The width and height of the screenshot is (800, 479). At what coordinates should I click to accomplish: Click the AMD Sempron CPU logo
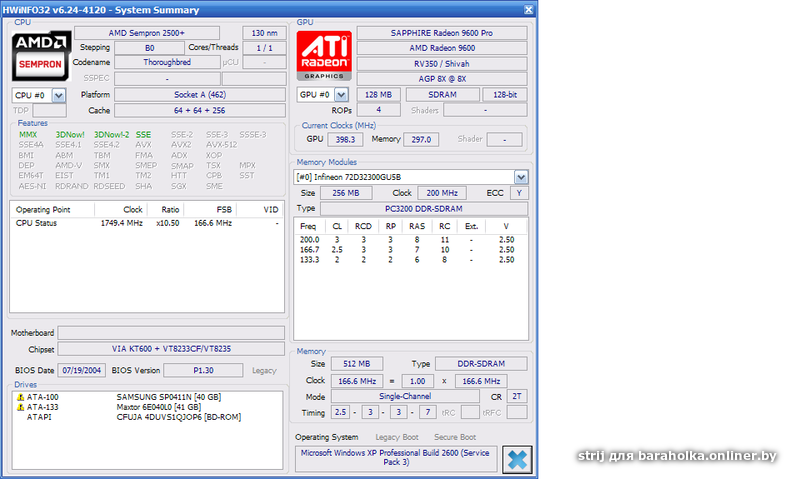click(40, 56)
